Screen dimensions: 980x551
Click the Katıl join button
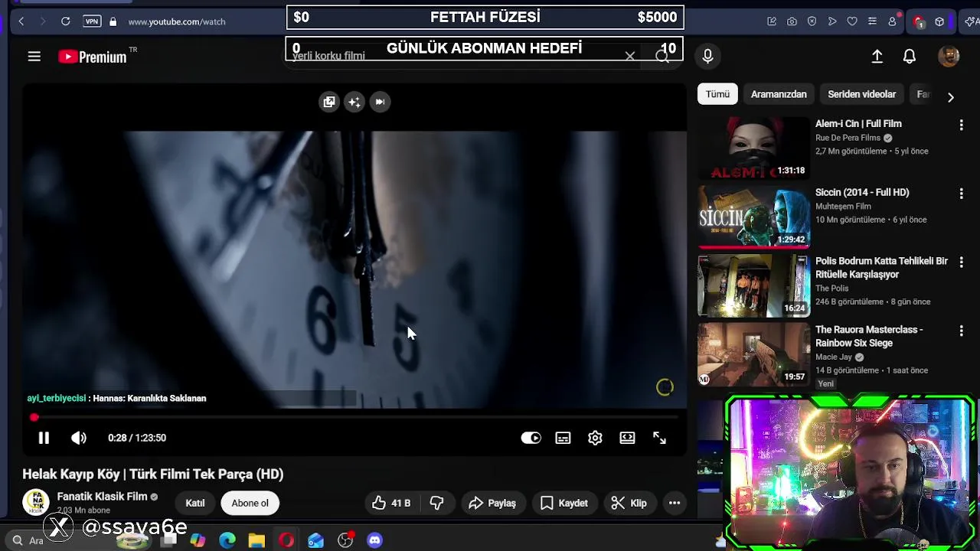[x=195, y=503]
